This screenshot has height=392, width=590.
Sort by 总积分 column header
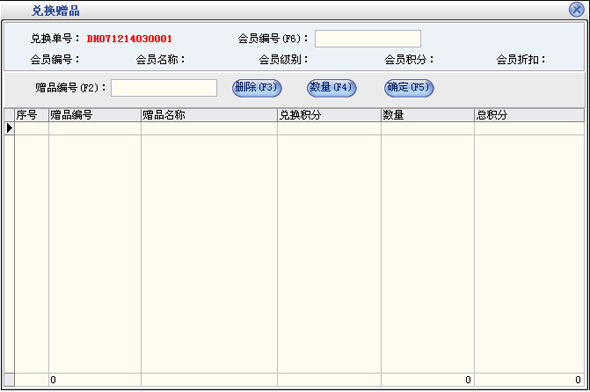pos(529,115)
